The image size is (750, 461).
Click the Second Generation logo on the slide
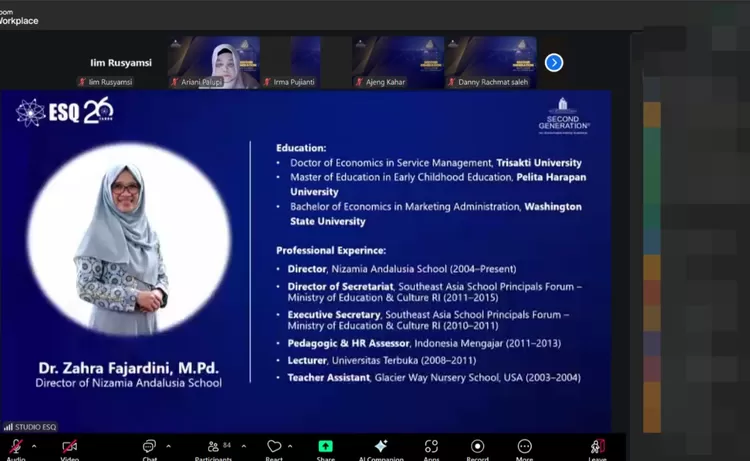pos(563,116)
